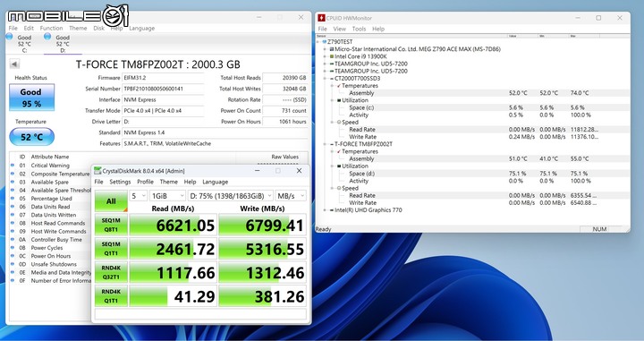Open the drive dropdown showing D: 75%
The image size is (644, 341).
point(231,196)
